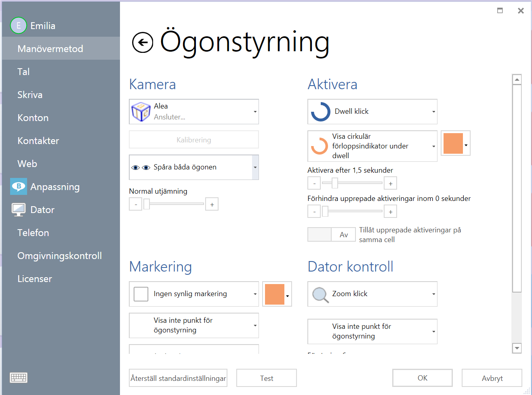Click Återställ standardinställningar button
Image resolution: width=532 pixels, height=395 pixels.
(178, 378)
